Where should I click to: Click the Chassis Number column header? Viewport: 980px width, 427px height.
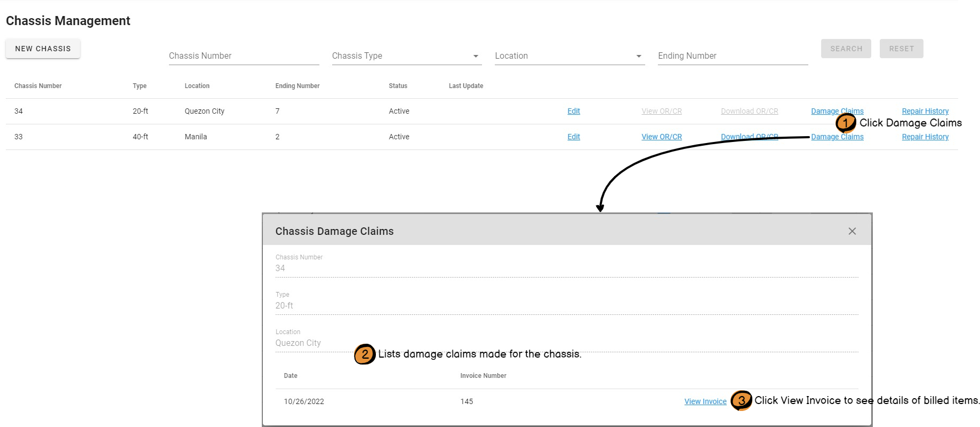tap(38, 86)
